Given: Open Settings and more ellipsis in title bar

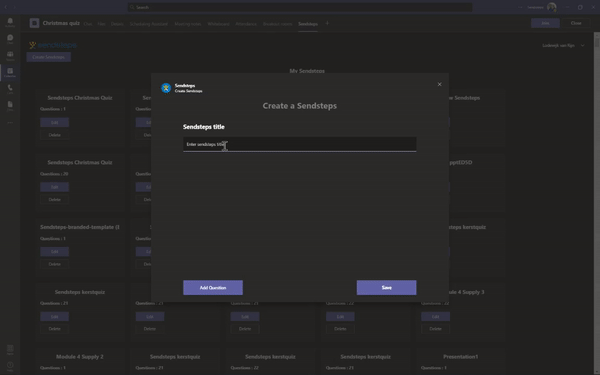Looking at the screenshot, I should coord(521,7).
